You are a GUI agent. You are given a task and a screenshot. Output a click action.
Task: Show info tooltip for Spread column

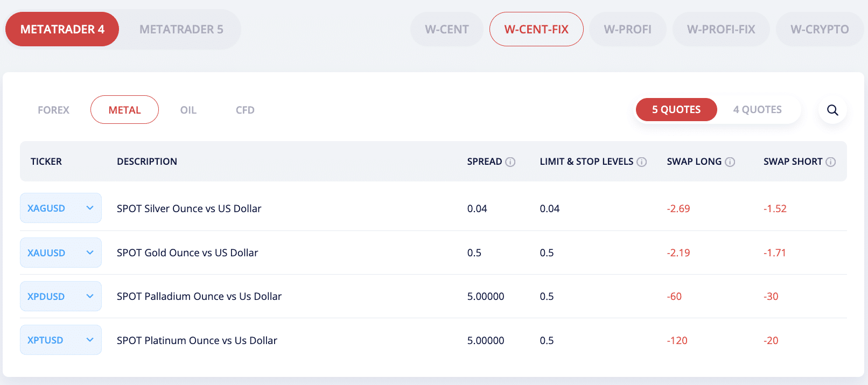[x=510, y=162]
